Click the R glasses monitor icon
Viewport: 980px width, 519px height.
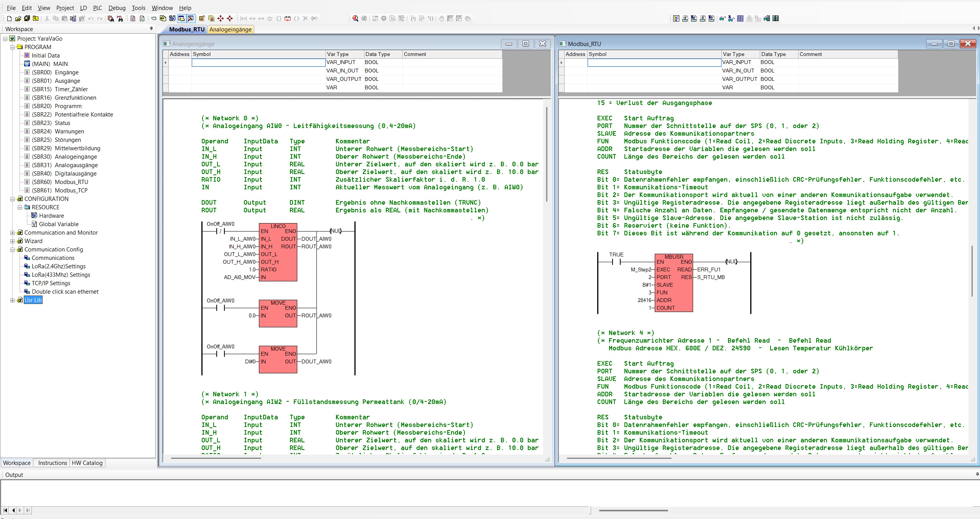731,18
